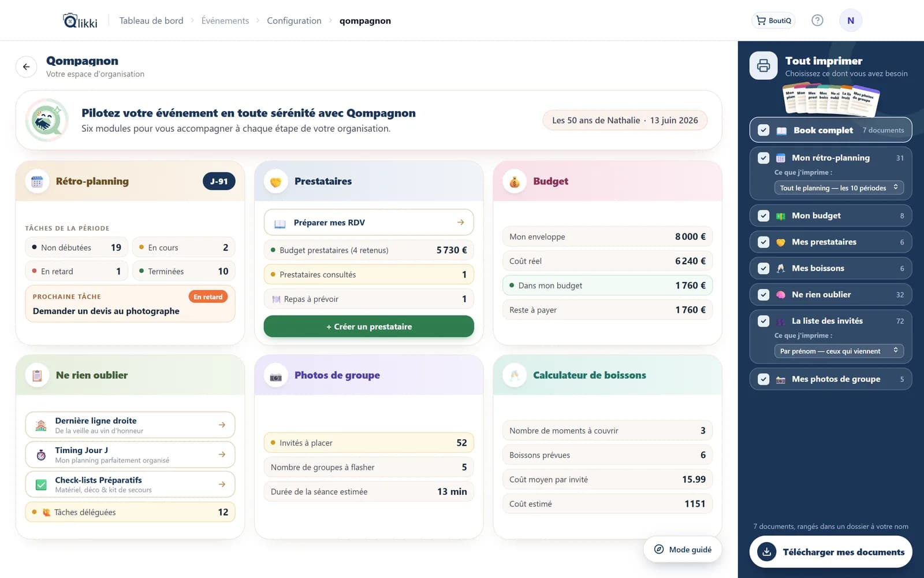This screenshot has width=924, height=578.
Task: Click the Budget money bag icon
Action: pos(514,181)
